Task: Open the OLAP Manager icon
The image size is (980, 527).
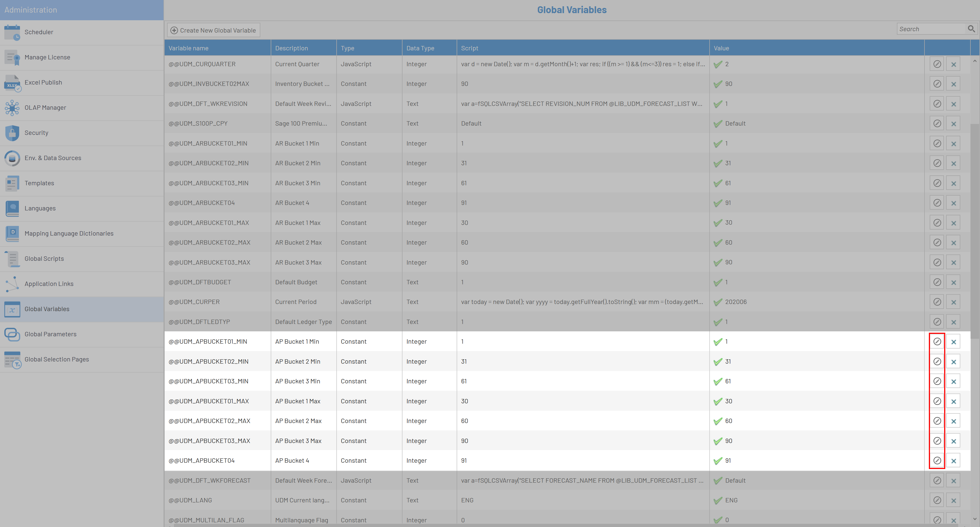Action: [12, 108]
